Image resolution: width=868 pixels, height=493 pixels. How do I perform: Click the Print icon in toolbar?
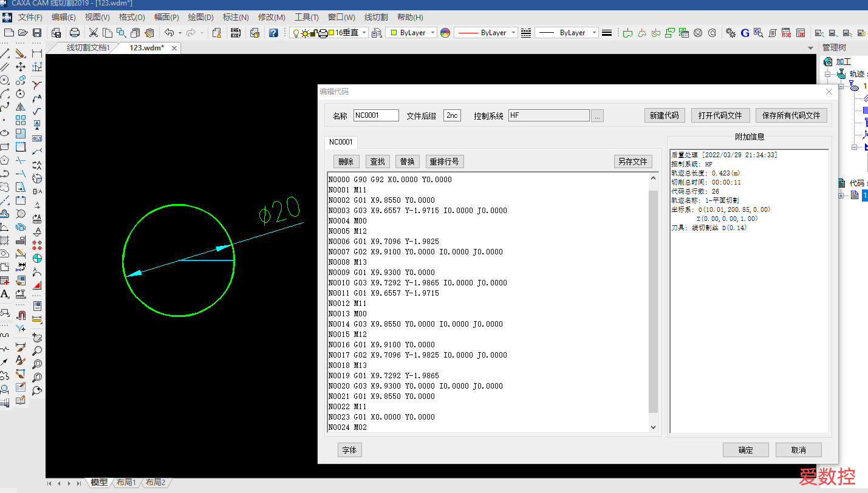pos(75,33)
